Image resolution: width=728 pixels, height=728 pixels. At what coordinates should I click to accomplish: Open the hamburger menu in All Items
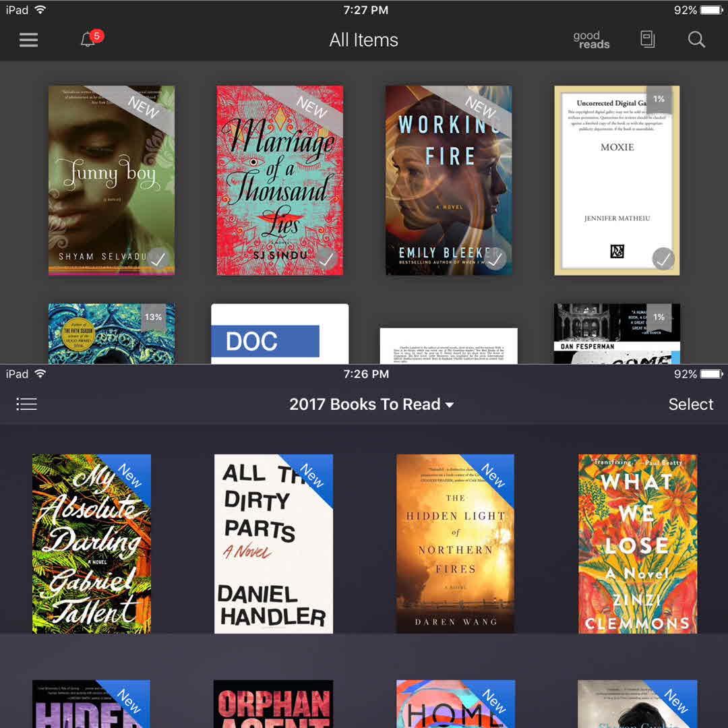point(28,40)
